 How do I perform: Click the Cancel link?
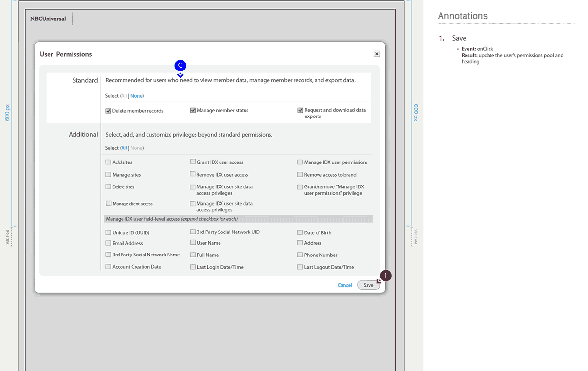pos(344,285)
